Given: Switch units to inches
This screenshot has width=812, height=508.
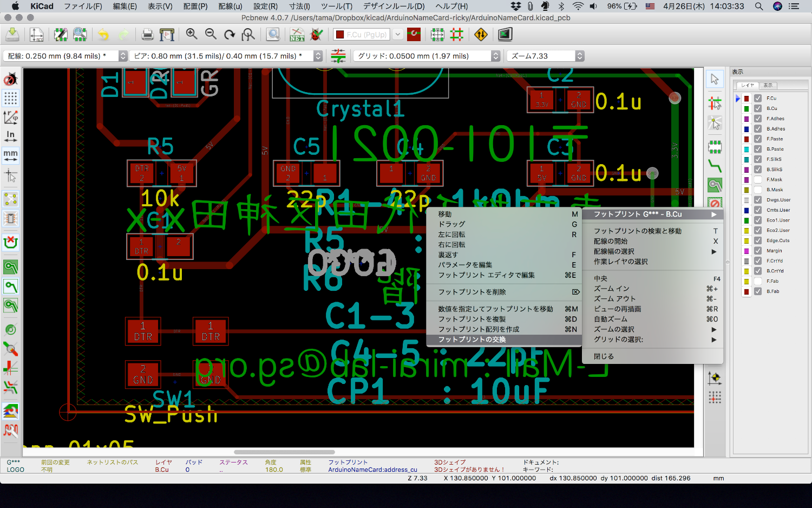Looking at the screenshot, I should (x=10, y=135).
